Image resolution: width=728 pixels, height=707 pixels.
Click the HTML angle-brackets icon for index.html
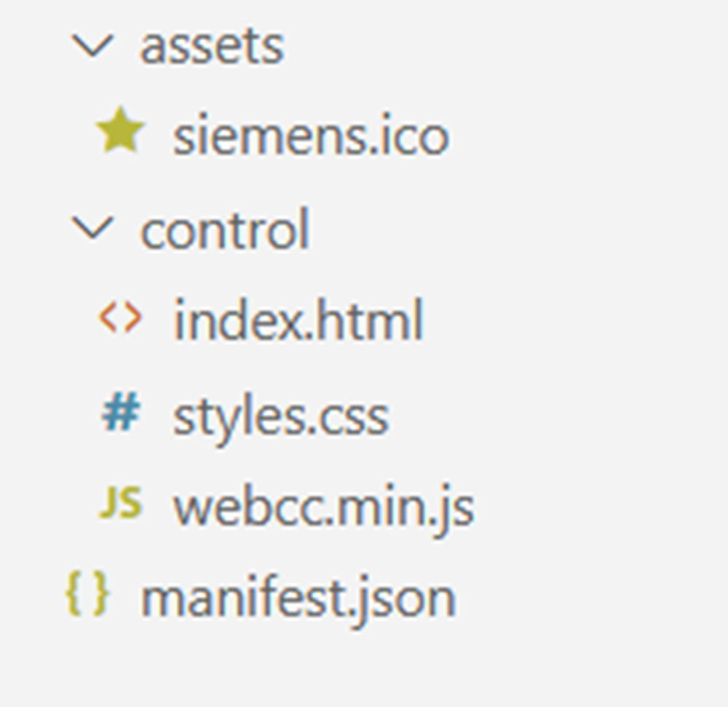coord(120,319)
